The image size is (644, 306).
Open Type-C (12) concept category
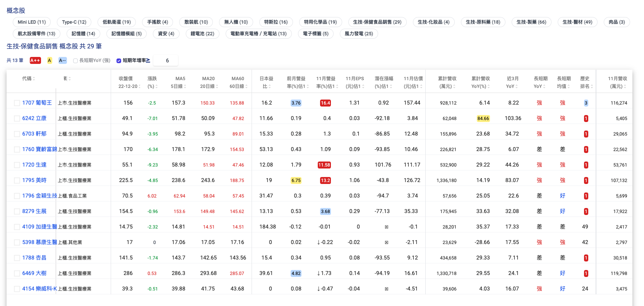coord(74,22)
